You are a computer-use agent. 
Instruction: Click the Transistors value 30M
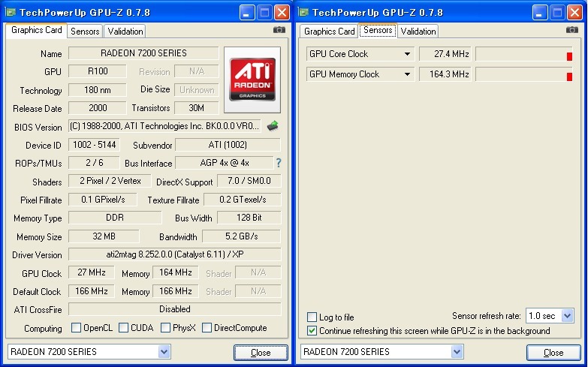(x=197, y=108)
